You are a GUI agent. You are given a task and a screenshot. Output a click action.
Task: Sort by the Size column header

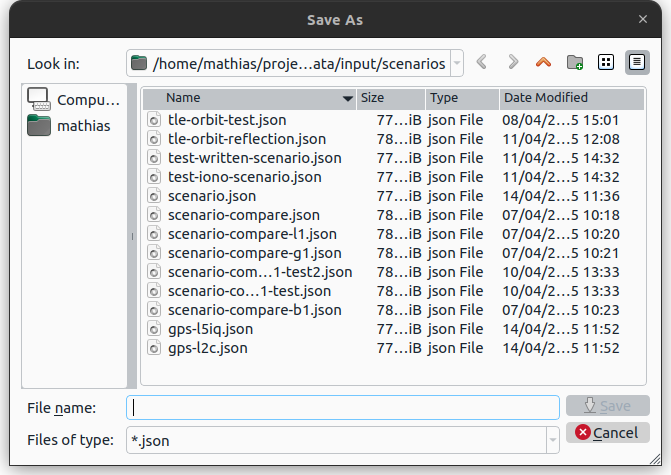coord(390,98)
